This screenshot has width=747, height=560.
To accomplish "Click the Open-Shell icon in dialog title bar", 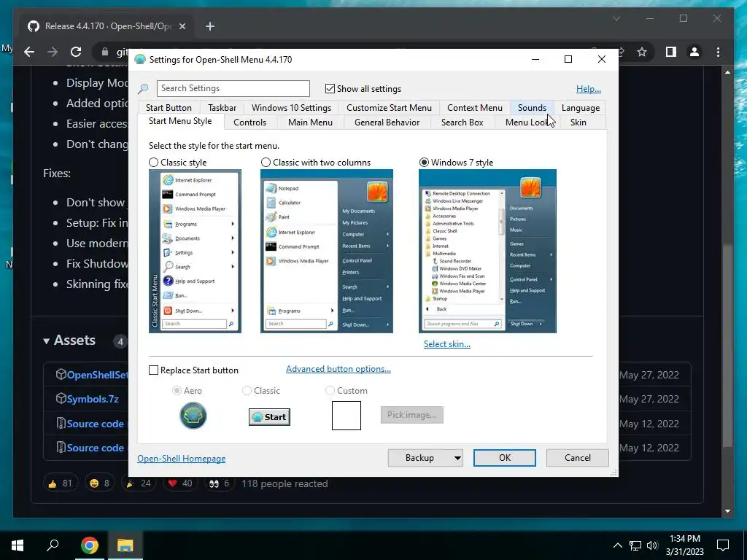I will coord(139,60).
